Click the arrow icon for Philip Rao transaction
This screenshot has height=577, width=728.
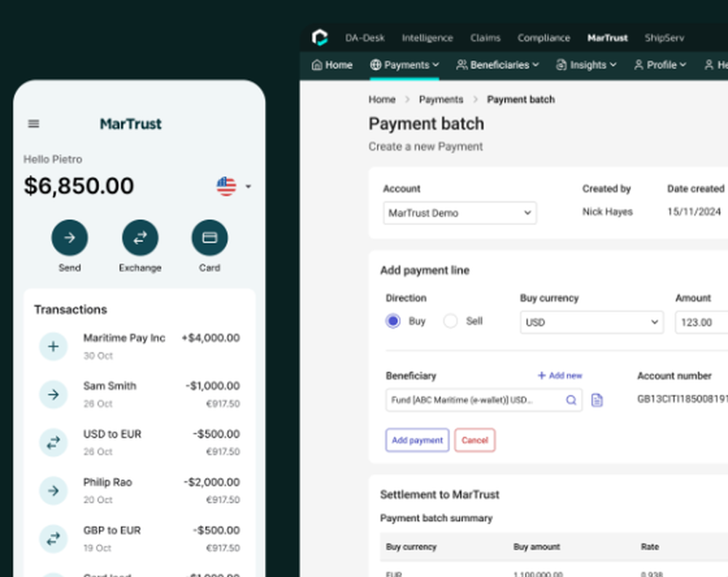53,490
